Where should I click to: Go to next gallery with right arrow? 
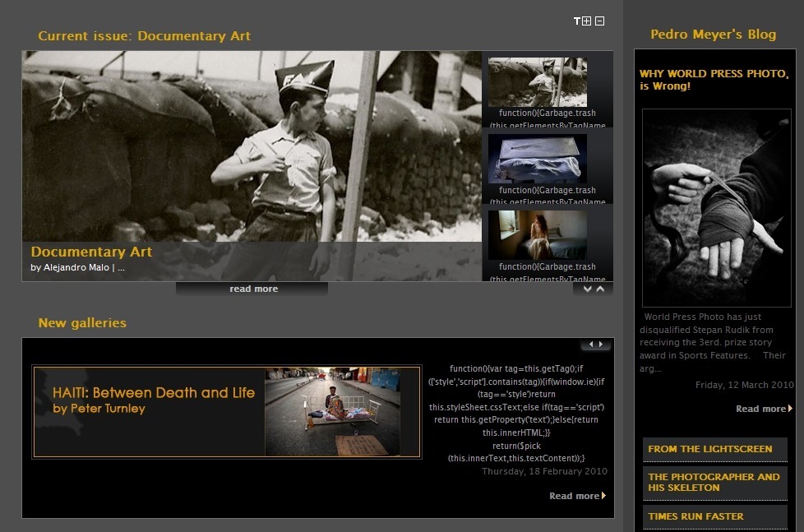point(601,345)
